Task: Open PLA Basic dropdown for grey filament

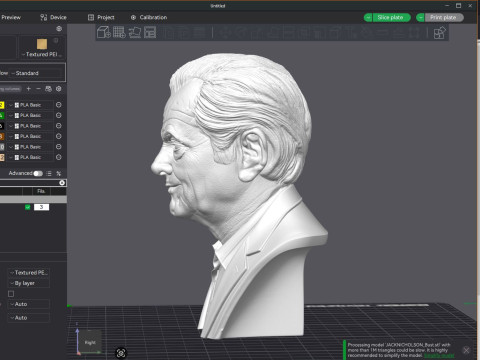Action: [x=30, y=147]
